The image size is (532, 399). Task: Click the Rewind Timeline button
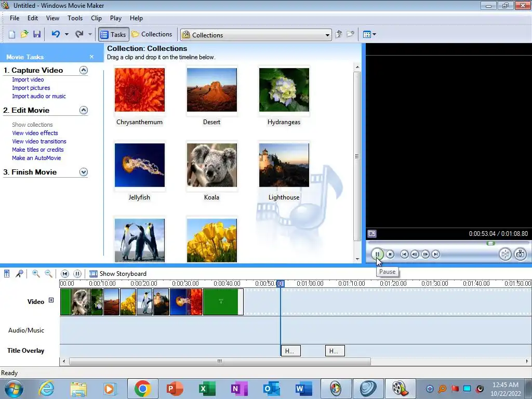pyautogui.click(x=65, y=273)
